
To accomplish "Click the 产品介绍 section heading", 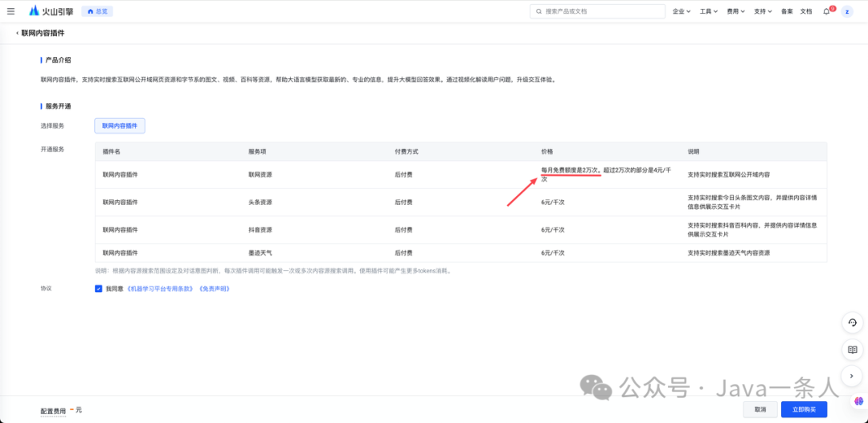I will (58, 60).
